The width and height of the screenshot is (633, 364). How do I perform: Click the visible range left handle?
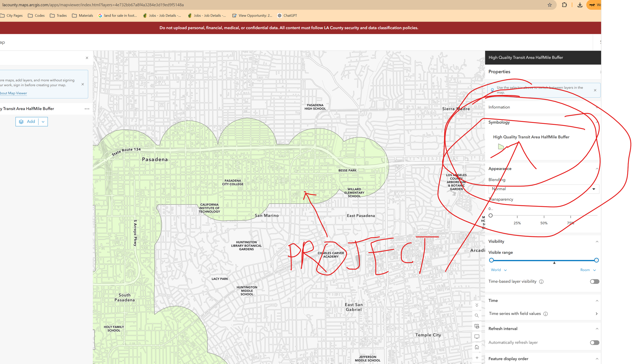[491, 260]
